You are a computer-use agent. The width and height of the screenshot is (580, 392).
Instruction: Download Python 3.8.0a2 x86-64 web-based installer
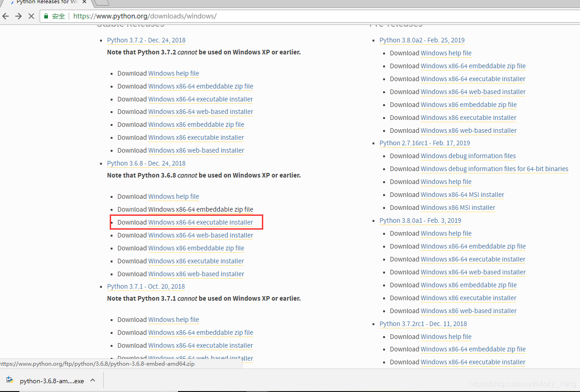coord(473,92)
